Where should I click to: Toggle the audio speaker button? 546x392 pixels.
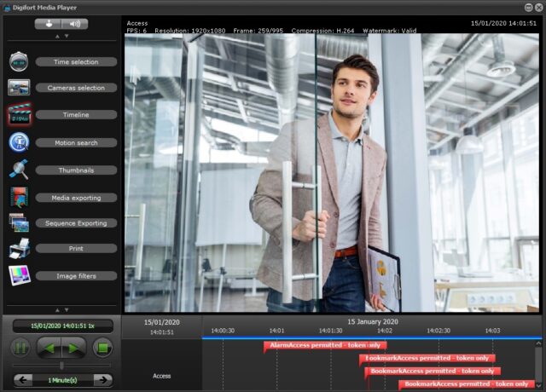point(74,24)
